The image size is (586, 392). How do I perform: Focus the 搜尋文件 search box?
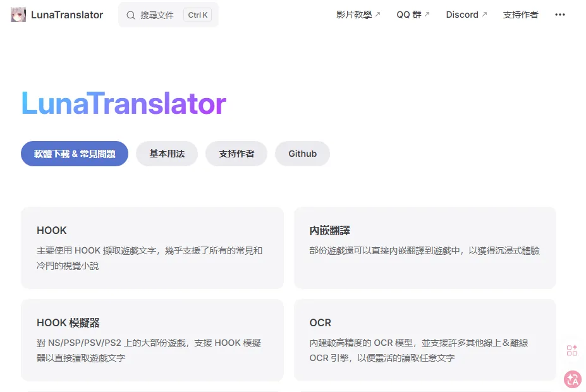click(168, 15)
